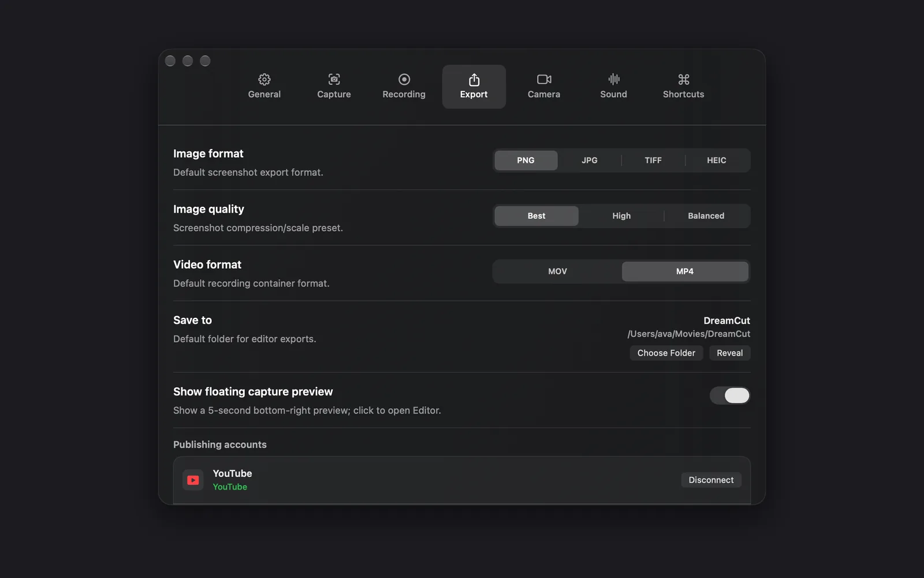Click the Choose Folder button
This screenshot has width=924, height=578.
tap(666, 353)
